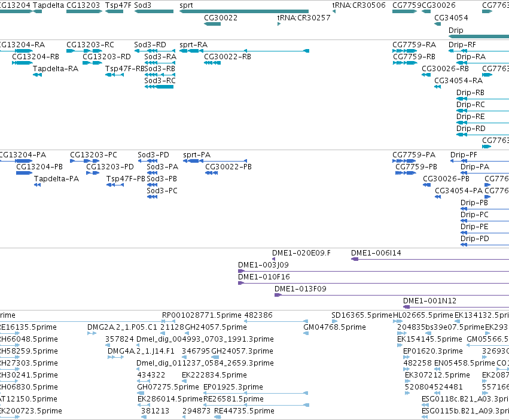Select the sprt-PA protein label
Viewport: 509px width, 420px height.
point(197,155)
